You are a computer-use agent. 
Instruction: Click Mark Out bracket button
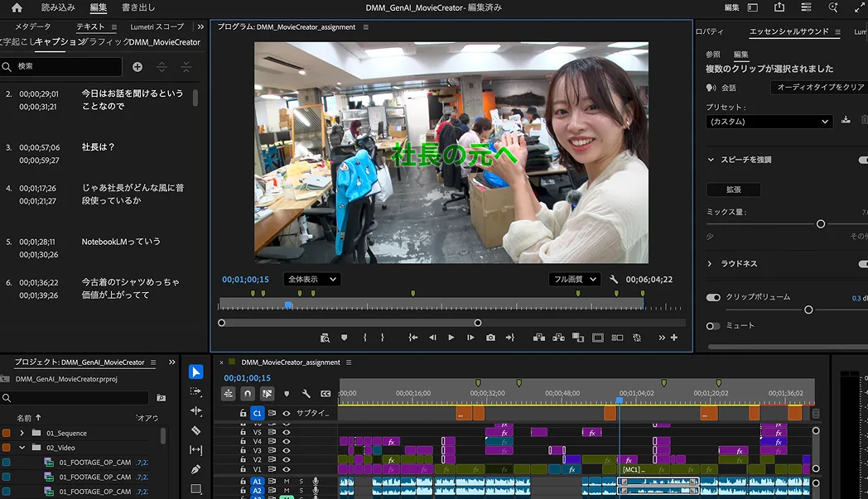(x=382, y=338)
